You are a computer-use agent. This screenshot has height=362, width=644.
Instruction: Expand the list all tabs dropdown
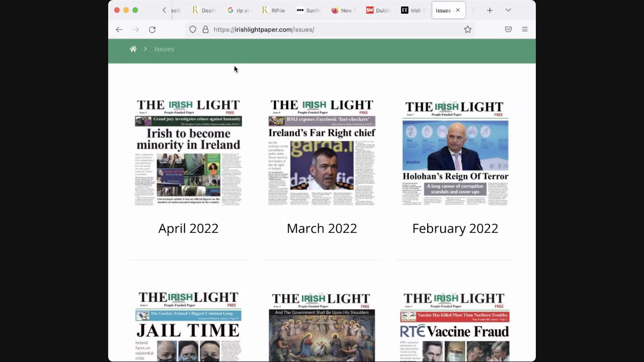pyautogui.click(x=508, y=10)
